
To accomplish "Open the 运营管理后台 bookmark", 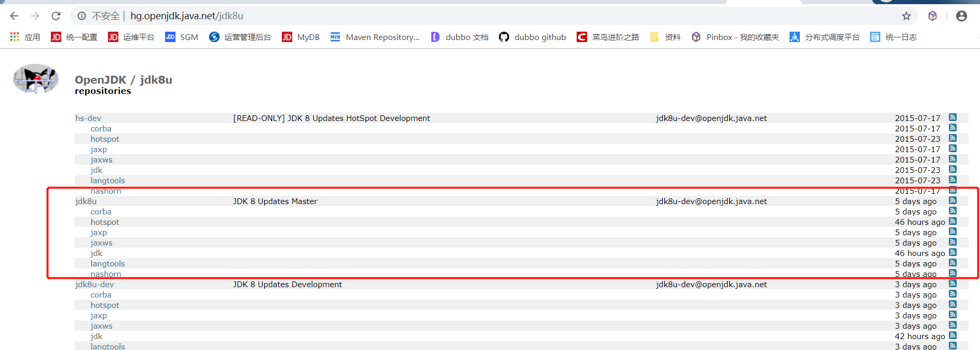I will click(240, 37).
